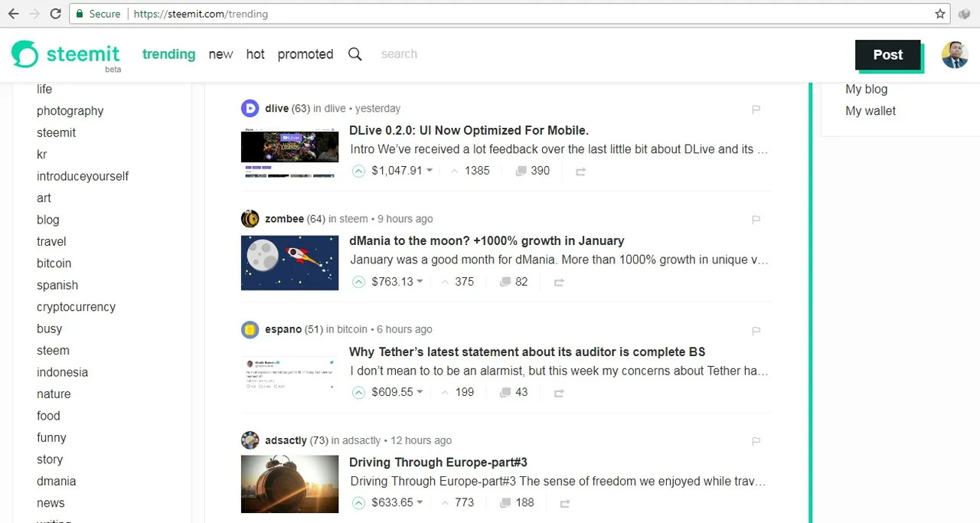Open the DLive 0.2.0 post title
980x523 pixels.
click(x=469, y=130)
